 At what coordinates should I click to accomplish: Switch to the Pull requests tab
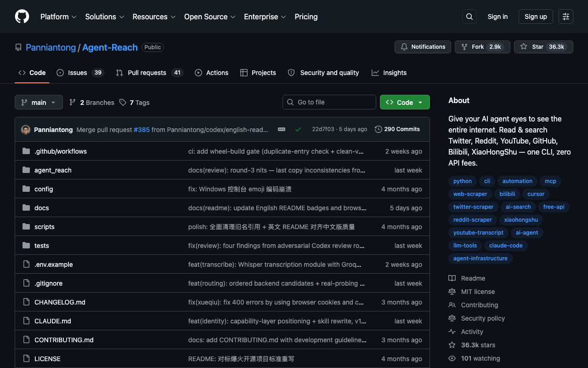(149, 73)
